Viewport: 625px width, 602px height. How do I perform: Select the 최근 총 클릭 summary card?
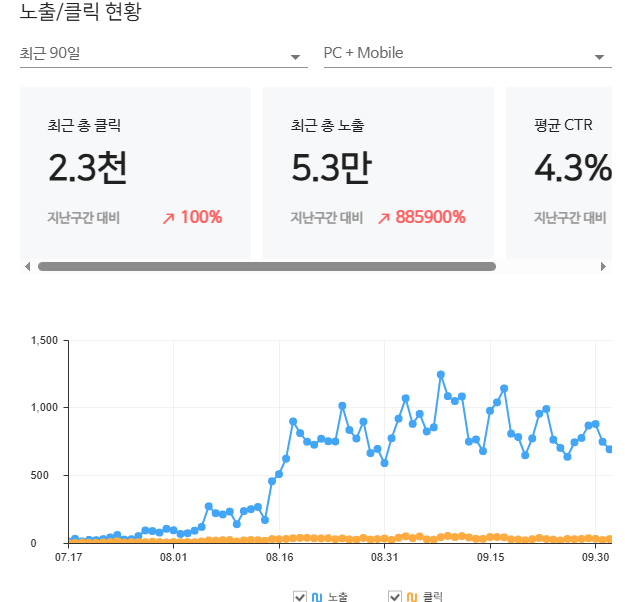pos(135,172)
